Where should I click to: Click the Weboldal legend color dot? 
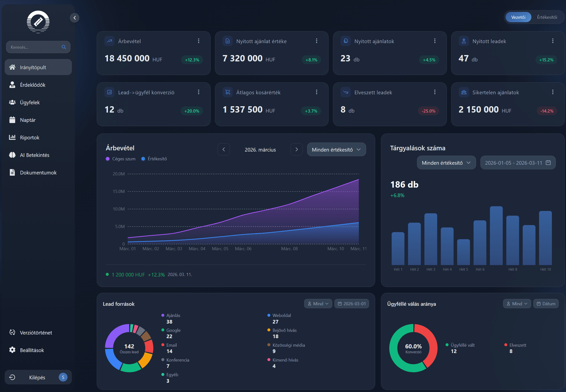click(x=269, y=315)
